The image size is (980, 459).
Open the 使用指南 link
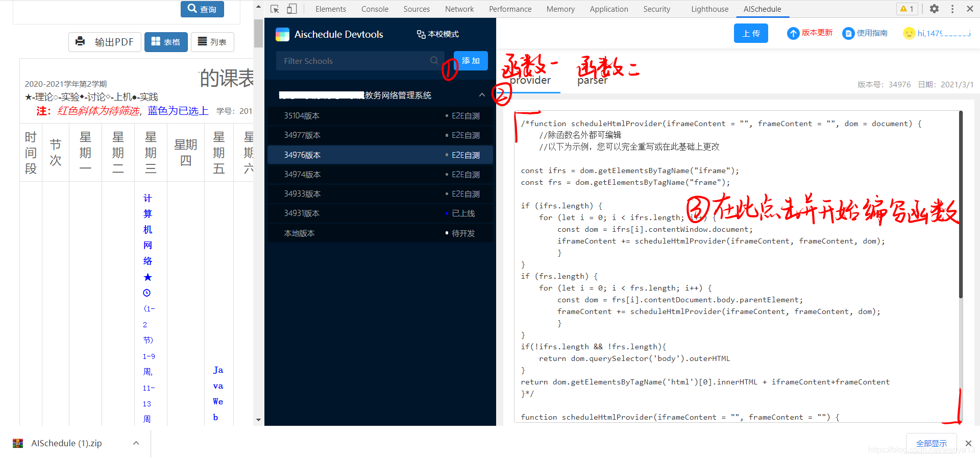click(872, 33)
